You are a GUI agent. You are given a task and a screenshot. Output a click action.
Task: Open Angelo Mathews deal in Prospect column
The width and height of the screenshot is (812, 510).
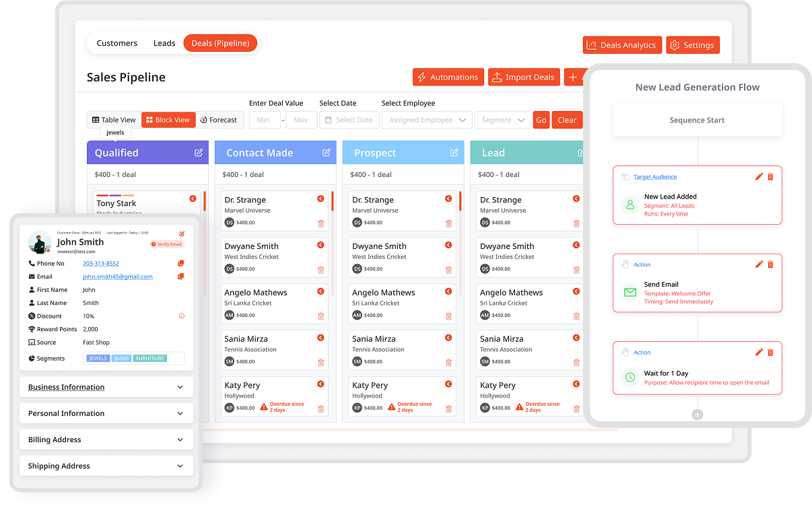pyautogui.click(x=402, y=303)
